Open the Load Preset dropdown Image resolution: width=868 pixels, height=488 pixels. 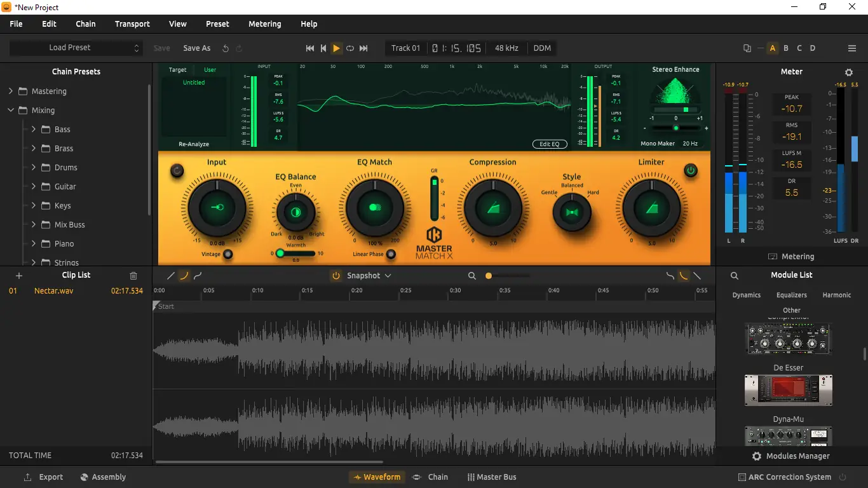[76, 48]
